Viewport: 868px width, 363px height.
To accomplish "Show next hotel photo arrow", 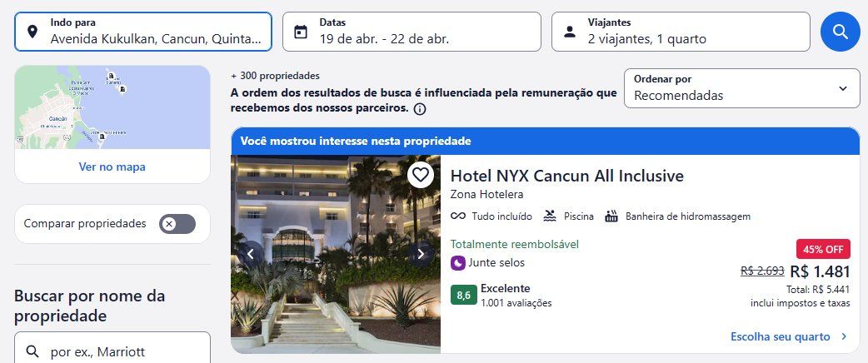I will [421, 254].
